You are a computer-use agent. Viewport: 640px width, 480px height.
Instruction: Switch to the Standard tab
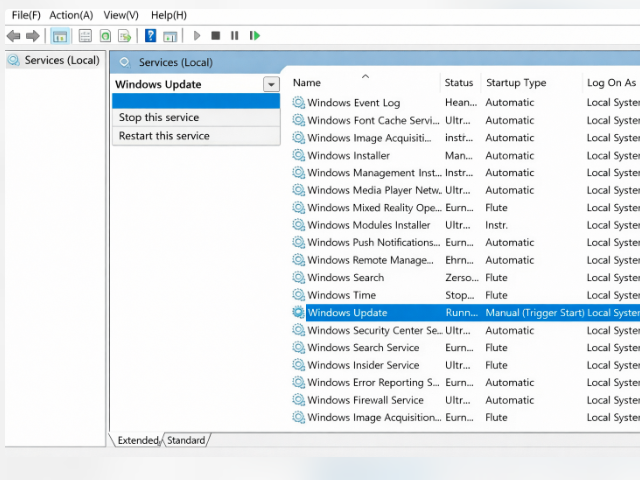(x=186, y=440)
